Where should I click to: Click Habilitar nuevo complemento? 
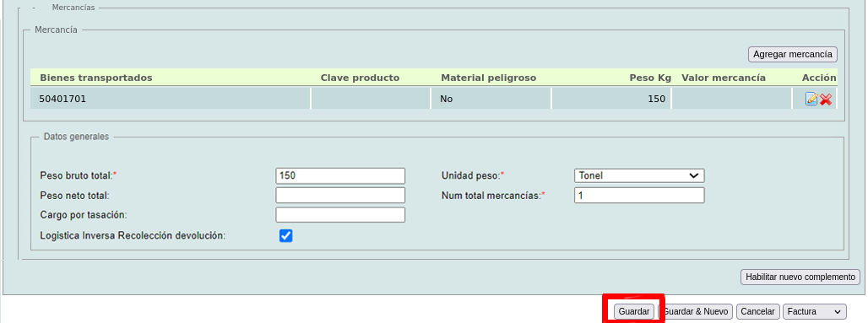point(800,277)
